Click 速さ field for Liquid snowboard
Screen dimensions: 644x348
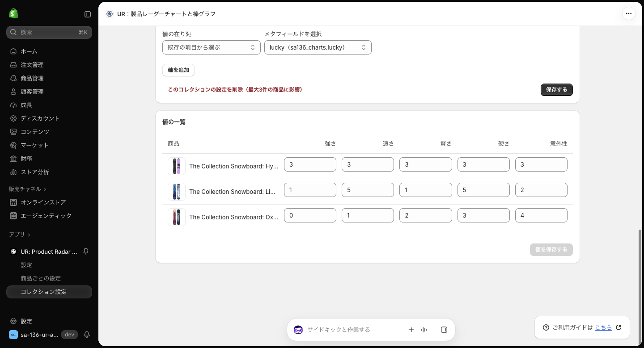368,190
